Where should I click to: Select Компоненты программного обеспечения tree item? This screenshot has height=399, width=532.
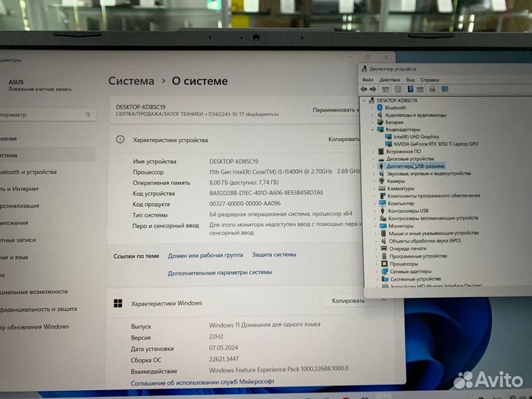tap(434, 196)
